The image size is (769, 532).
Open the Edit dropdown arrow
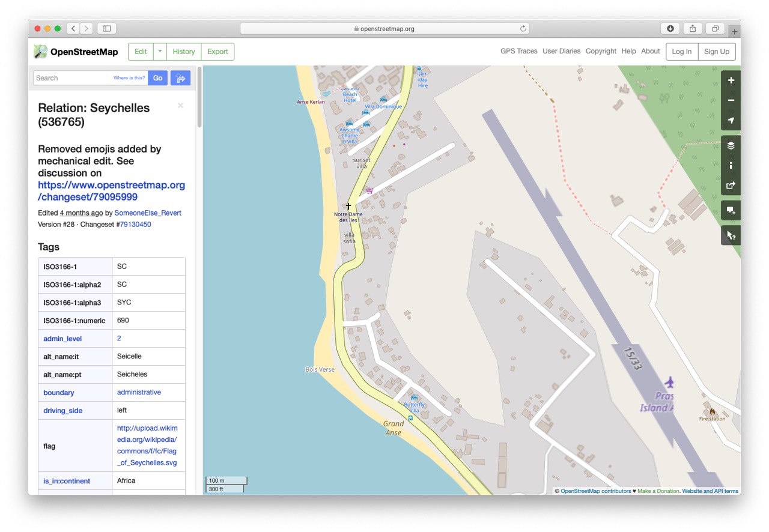[x=160, y=52]
